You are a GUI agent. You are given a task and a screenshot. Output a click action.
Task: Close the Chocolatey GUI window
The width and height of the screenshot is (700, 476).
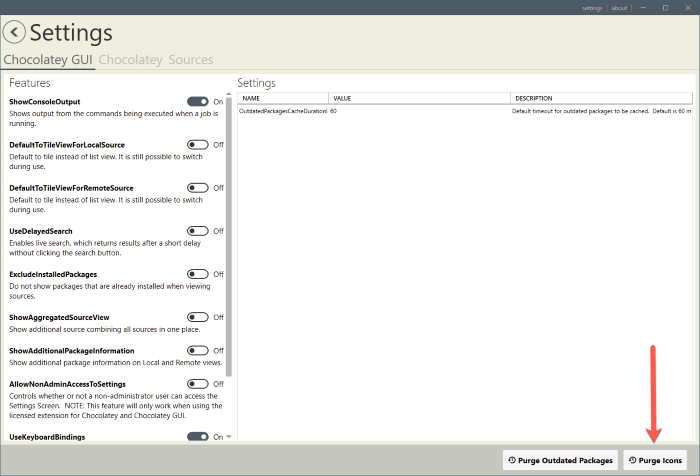point(688,8)
